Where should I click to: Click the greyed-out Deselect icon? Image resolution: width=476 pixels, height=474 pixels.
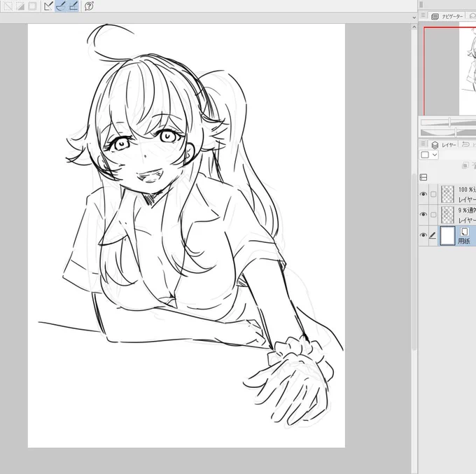click(8, 6)
